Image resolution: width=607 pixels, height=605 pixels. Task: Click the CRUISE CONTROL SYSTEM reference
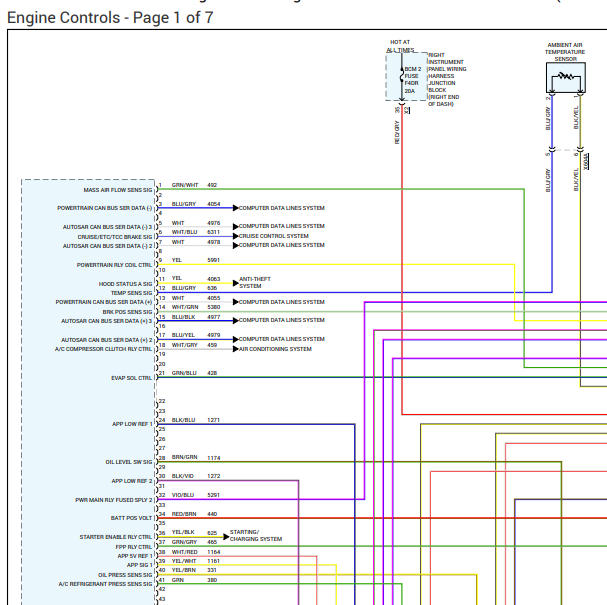pos(274,236)
